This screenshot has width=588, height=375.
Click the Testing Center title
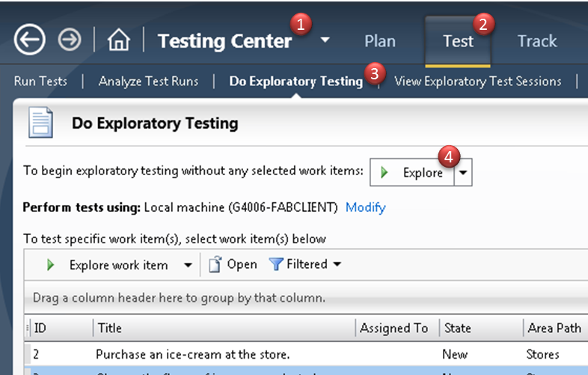click(225, 41)
